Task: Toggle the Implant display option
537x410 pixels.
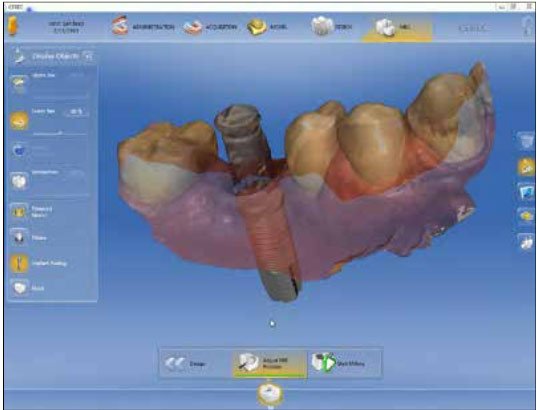Action: pyautogui.click(x=19, y=263)
